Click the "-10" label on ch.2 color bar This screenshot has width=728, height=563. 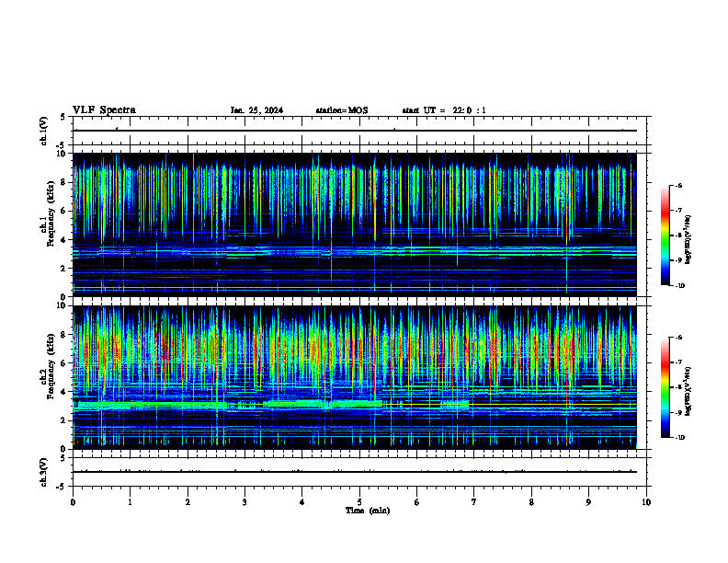point(679,438)
